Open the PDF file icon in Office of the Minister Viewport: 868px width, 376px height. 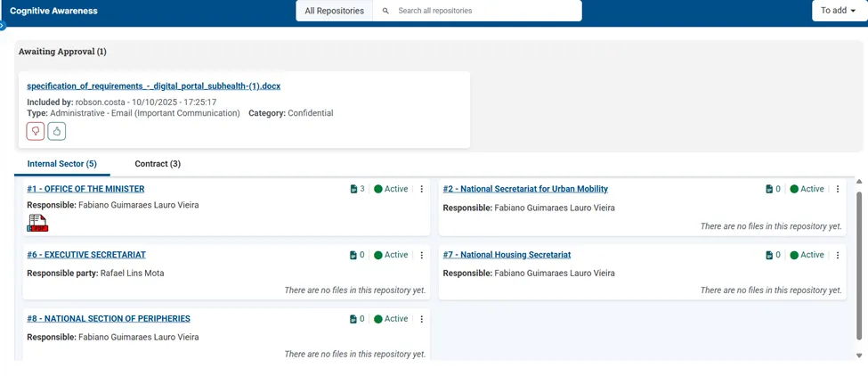pos(37,223)
